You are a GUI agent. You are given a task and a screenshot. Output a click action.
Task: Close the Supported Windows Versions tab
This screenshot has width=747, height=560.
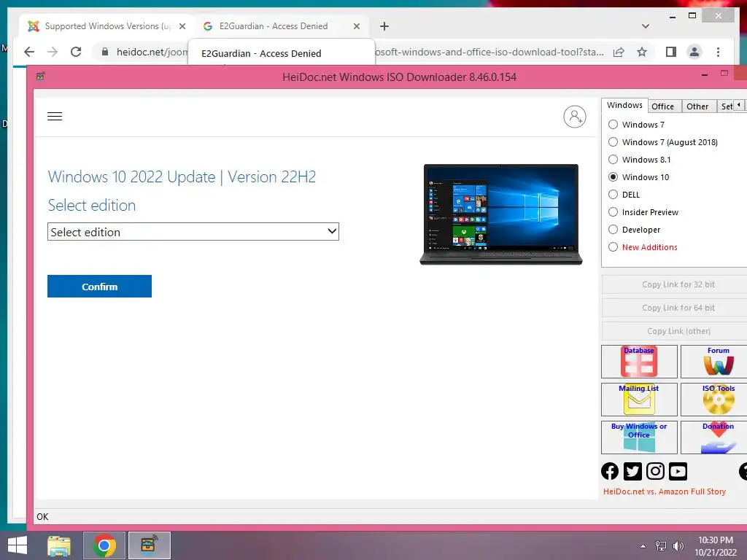pyautogui.click(x=182, y=26)
